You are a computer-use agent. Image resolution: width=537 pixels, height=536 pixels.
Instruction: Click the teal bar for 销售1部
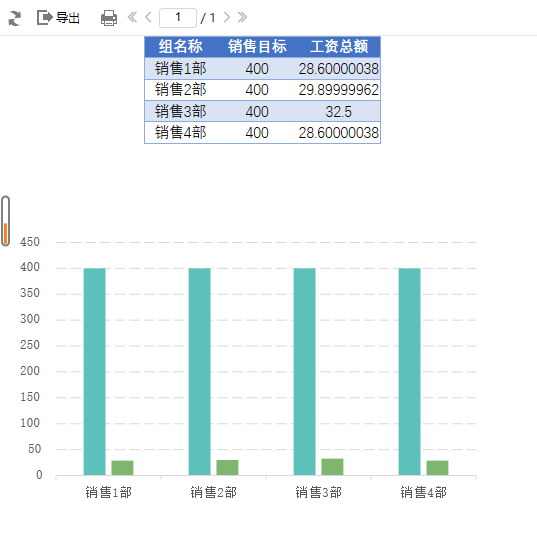[95, 372]
